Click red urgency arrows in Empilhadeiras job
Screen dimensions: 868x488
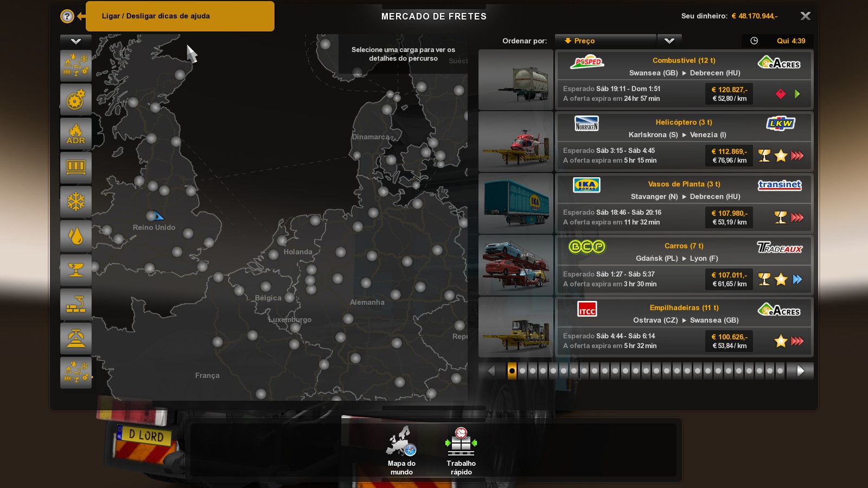click(797, 341)
